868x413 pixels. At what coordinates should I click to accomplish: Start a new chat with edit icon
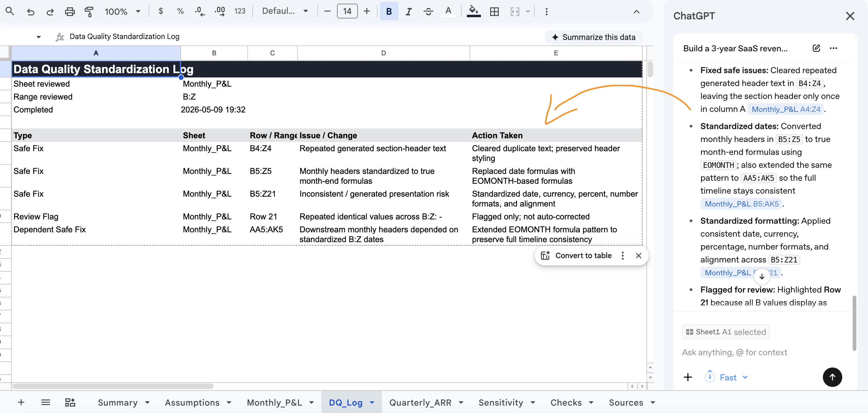(x=816, y=48)
